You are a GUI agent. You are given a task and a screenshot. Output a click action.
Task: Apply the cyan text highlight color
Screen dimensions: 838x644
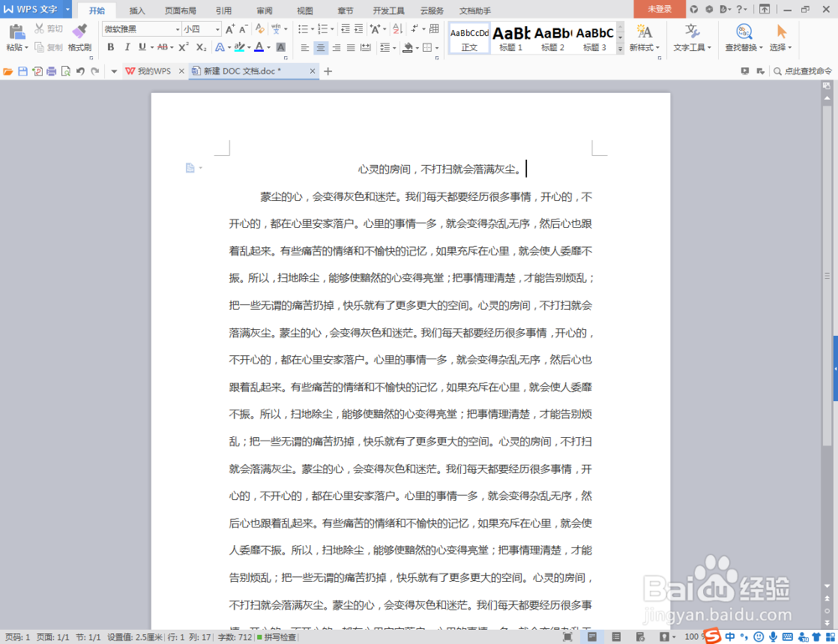coord(240,47)
